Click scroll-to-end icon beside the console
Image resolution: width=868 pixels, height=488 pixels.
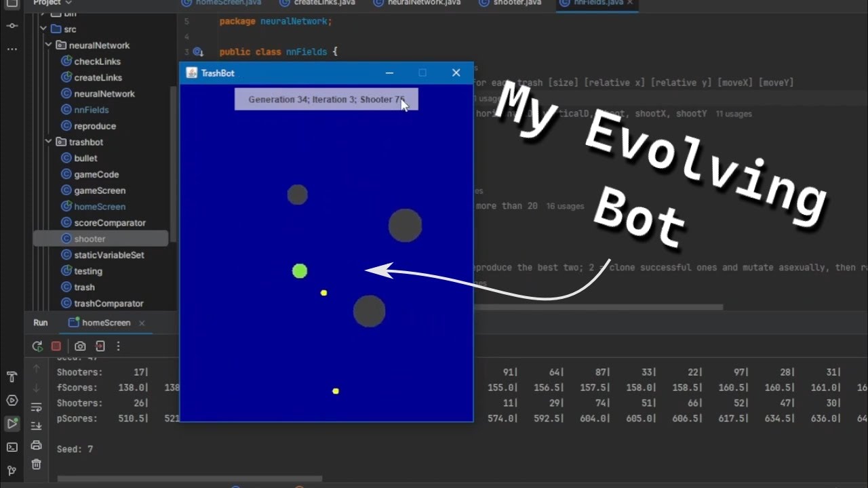tap(37, 426)
